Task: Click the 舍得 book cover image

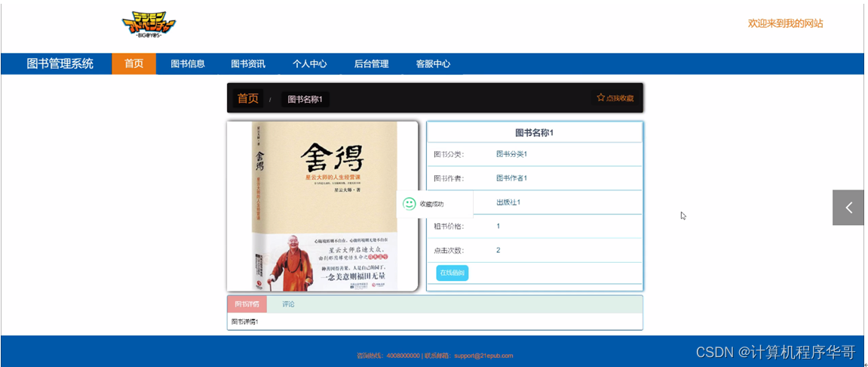Action: pos(323,206)
